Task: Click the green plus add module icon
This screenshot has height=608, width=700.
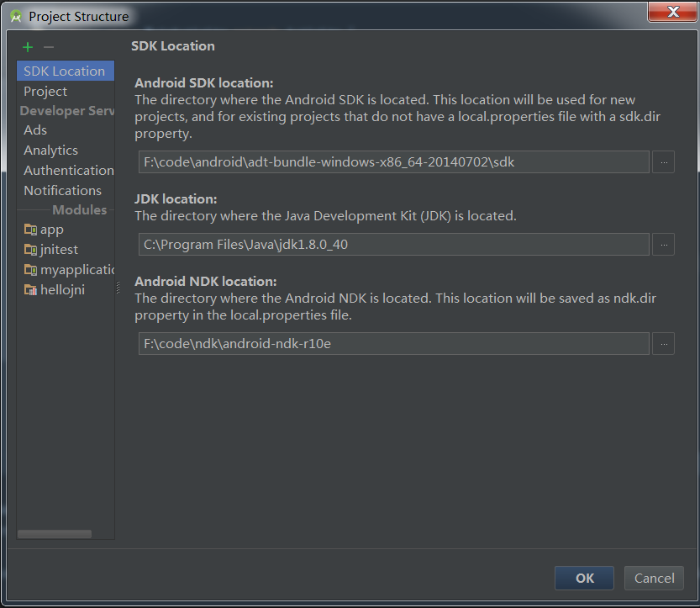Action: click(28, 47)
